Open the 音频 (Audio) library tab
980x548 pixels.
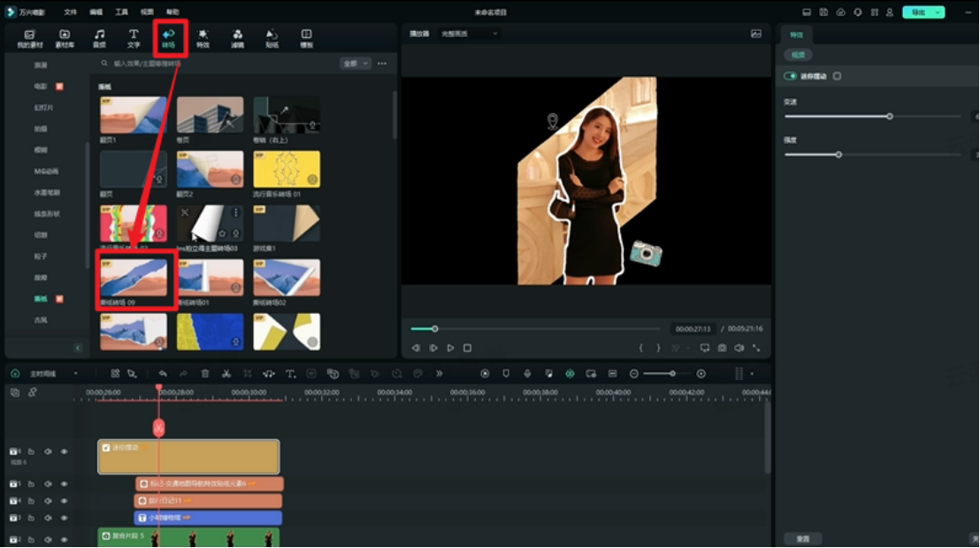click(99, 37)
